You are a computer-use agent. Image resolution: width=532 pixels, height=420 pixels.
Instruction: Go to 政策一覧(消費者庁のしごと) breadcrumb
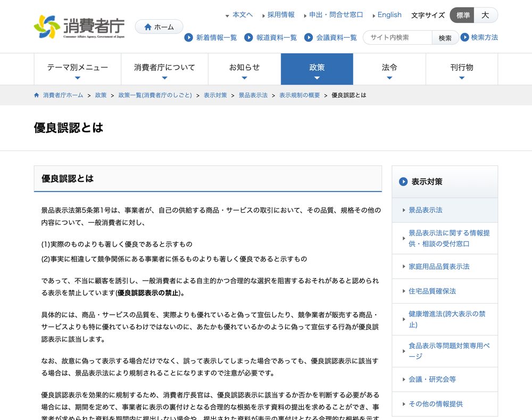[155, 95]
